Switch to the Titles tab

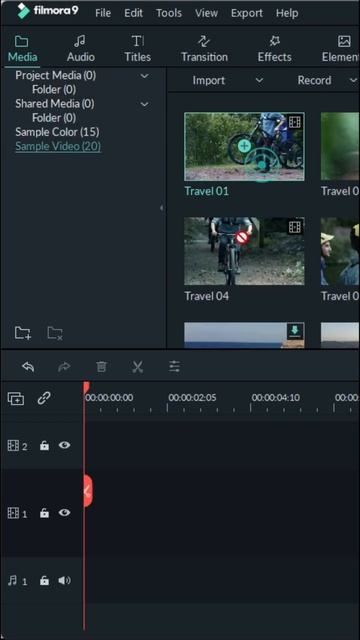tap(138, 49)
